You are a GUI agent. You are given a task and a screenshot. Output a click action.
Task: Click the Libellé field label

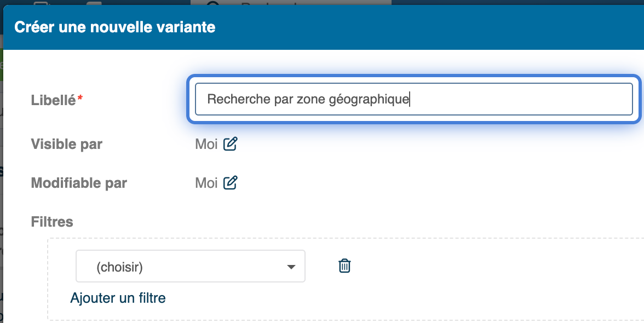(54, 100)
